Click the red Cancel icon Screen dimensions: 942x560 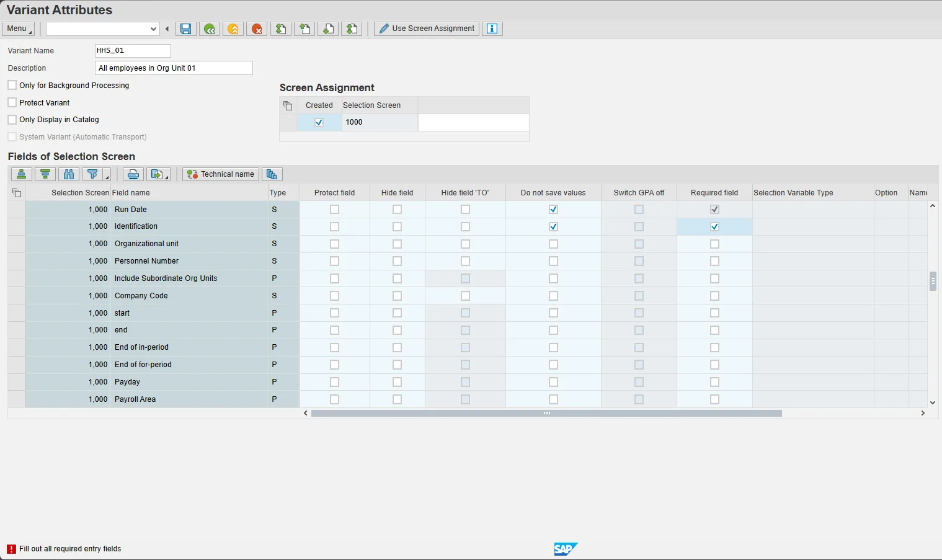click(257, 29)
